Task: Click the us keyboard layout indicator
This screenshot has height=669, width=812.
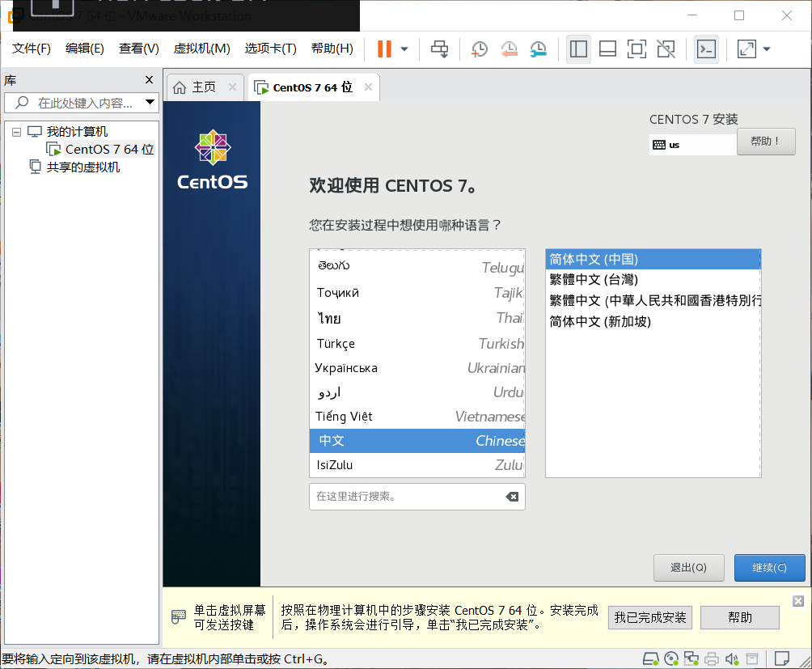Action: pyautogui.click(x=692, y=145)
